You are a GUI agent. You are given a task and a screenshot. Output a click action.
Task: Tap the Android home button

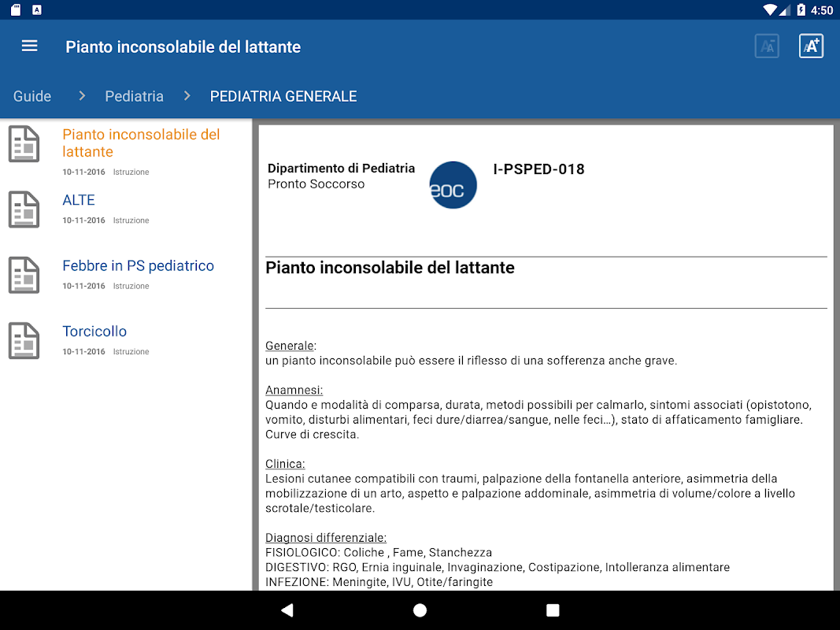click(x=420, y=610)
